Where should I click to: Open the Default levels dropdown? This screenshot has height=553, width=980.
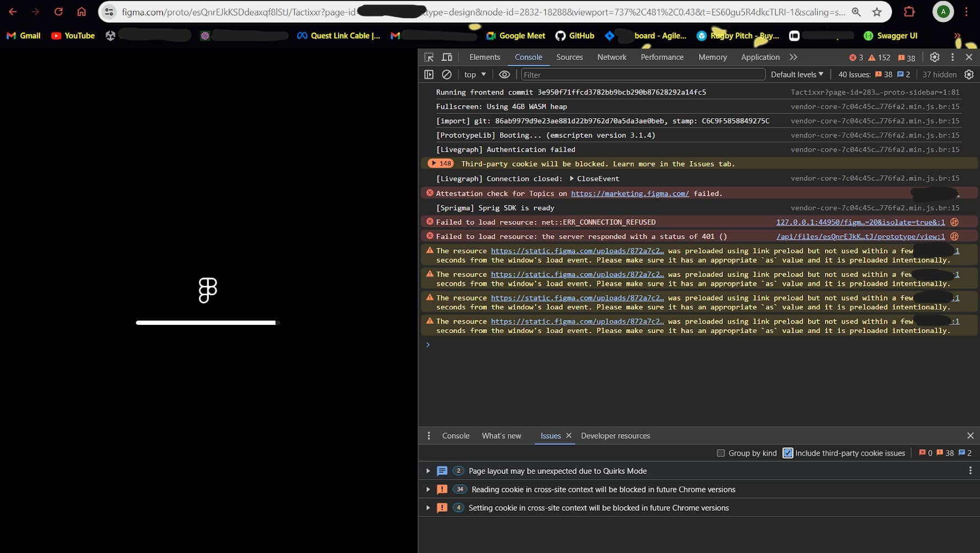(797, 74)
